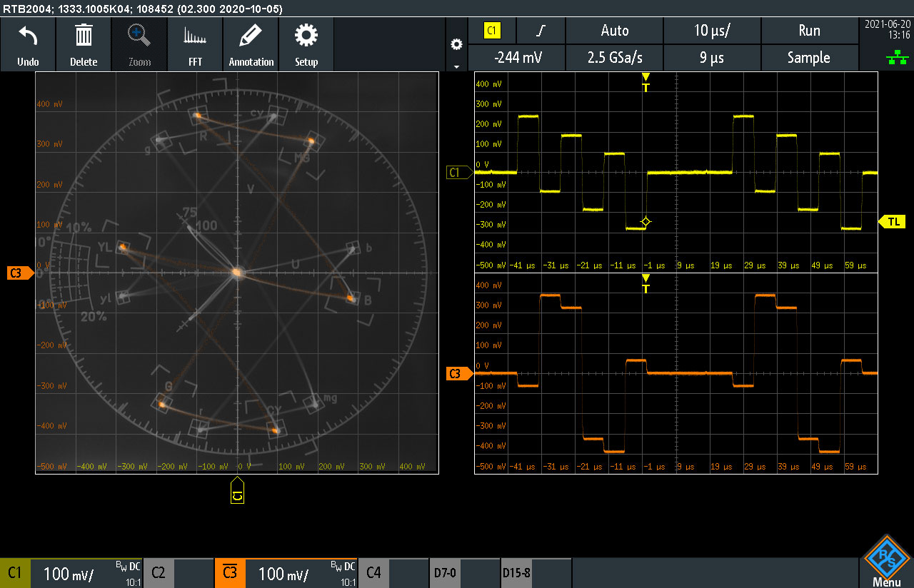Open the Auto trigger mode setting
The width and height of the screenshot is (914, 588).
pyautogui.click(x=614, y=31)
